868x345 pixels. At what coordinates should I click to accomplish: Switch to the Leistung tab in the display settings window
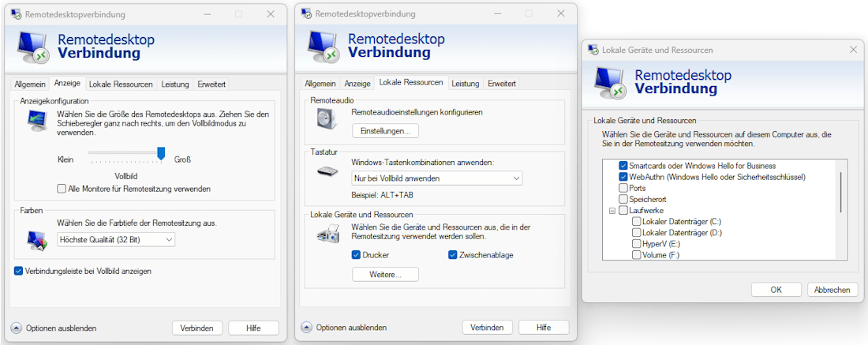[x=174, y=84]
